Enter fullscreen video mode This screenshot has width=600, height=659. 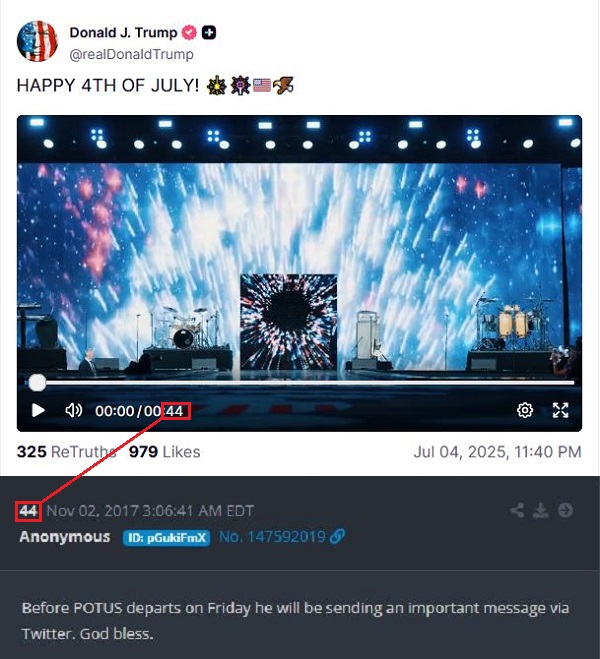pos(561,410)
